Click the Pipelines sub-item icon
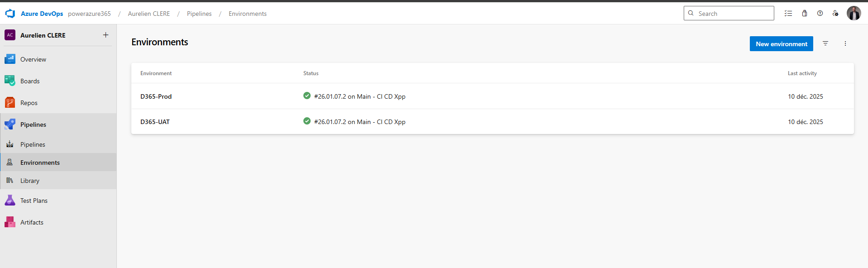The height and width of the screenshot is (268, 868). tap(10, 144)
